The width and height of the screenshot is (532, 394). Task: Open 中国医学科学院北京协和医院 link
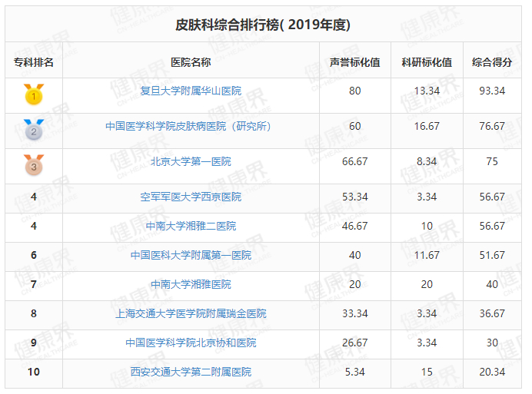point(191,343)
